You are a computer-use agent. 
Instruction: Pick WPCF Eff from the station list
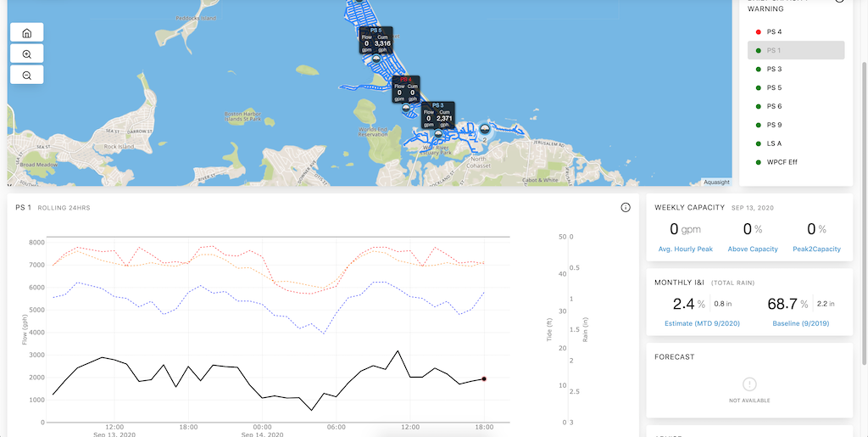click(782, 162)
